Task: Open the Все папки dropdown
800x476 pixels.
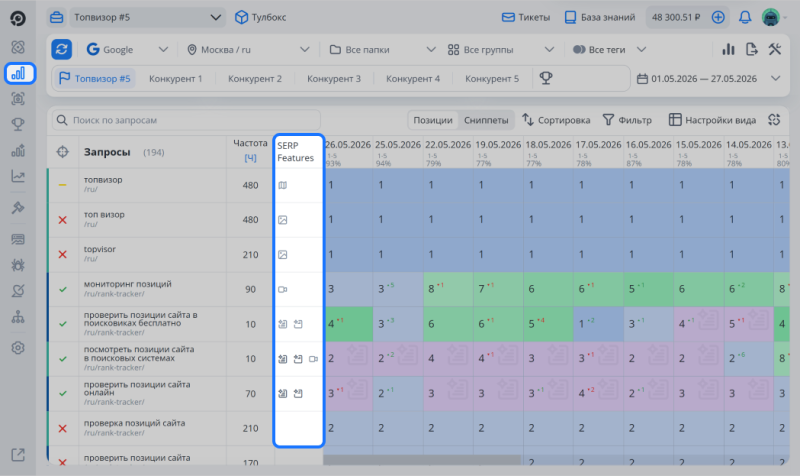Action: point(382,49)
